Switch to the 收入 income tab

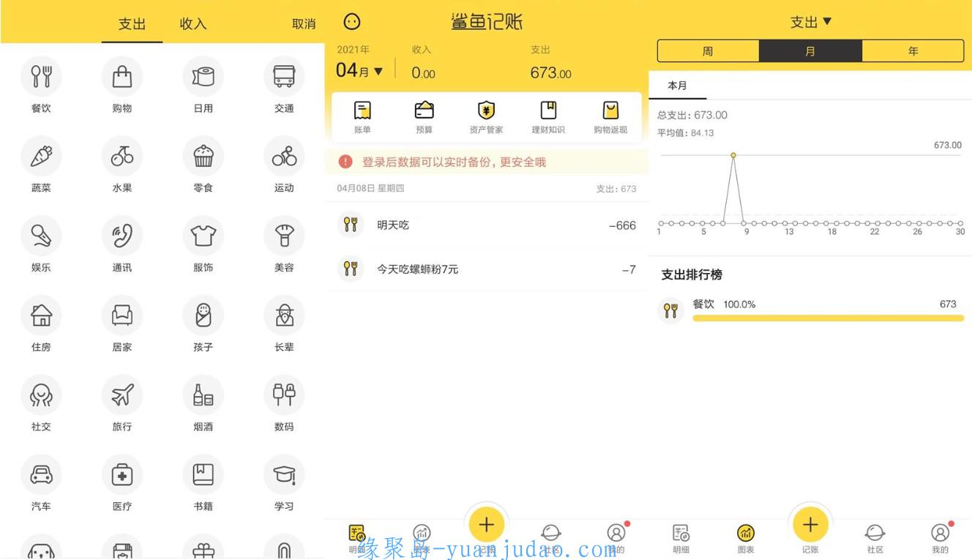click(193, 24)
